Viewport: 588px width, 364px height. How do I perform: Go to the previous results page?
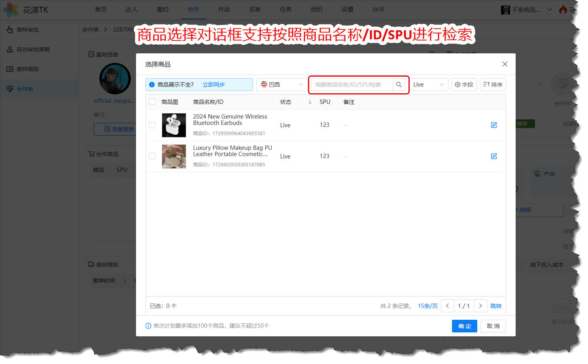[x=447, y=306]
